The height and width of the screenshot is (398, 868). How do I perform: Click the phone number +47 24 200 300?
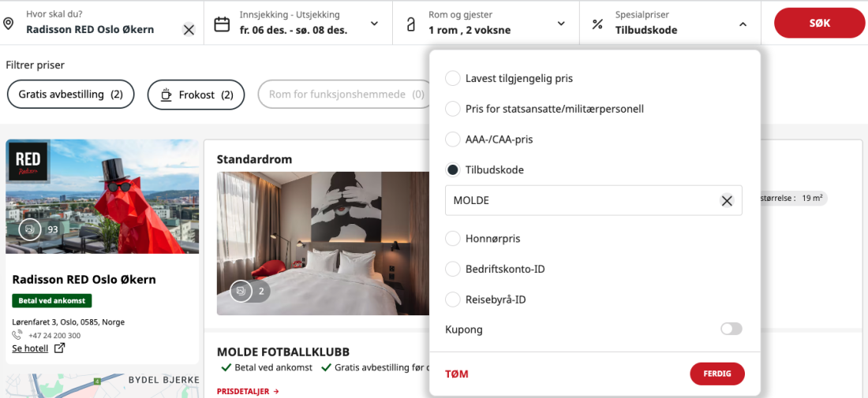(x=54, y=336)
